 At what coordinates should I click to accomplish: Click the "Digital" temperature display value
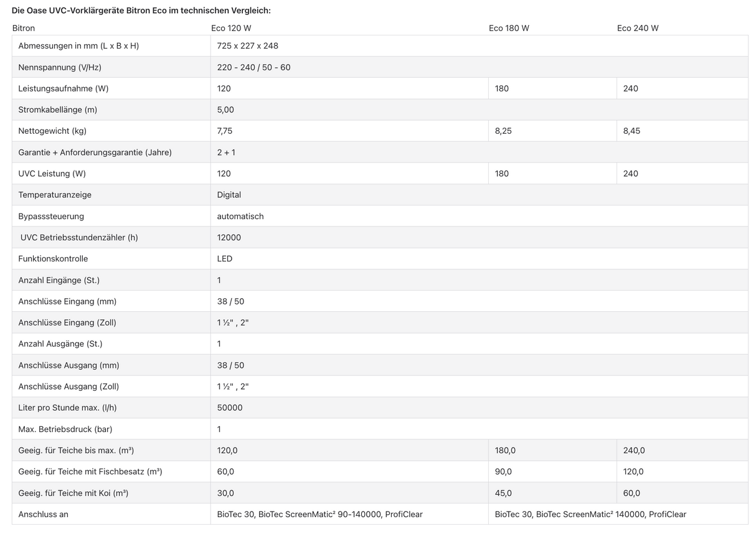[x=229, y=195]
